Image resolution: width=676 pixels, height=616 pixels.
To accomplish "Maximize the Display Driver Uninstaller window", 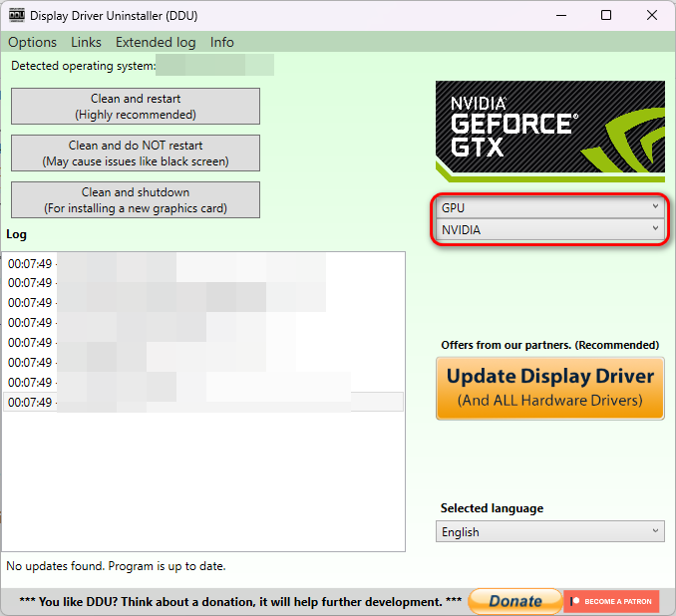I will [606, 16].
